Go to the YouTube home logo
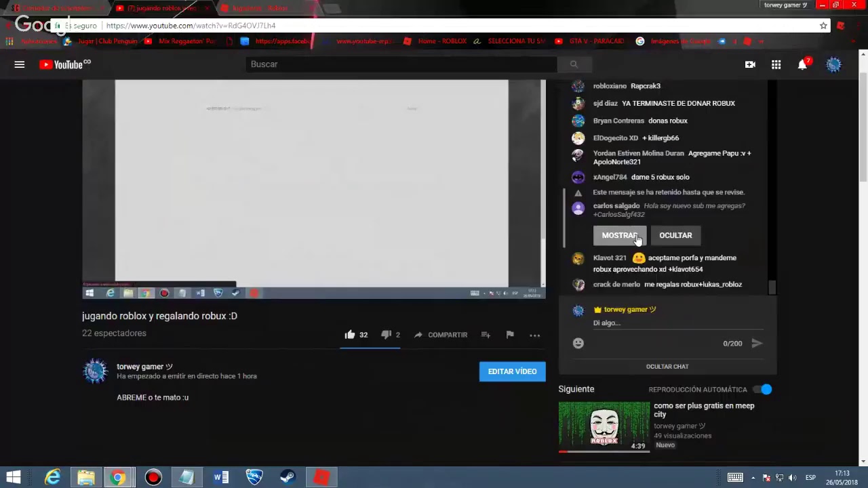Viewport: 868px width, 488px height. coord(65,64)
